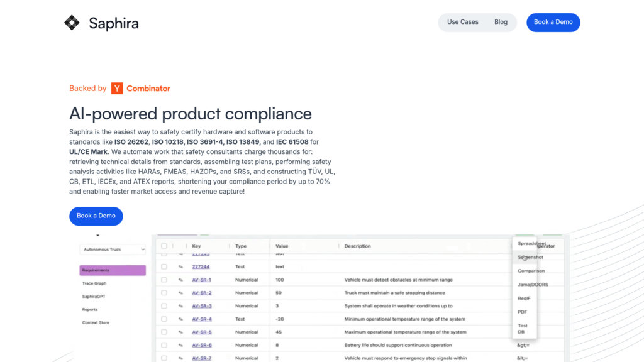
Task: Click the edit icon for AV-SR-1
Action: click(x=180, y=280)
